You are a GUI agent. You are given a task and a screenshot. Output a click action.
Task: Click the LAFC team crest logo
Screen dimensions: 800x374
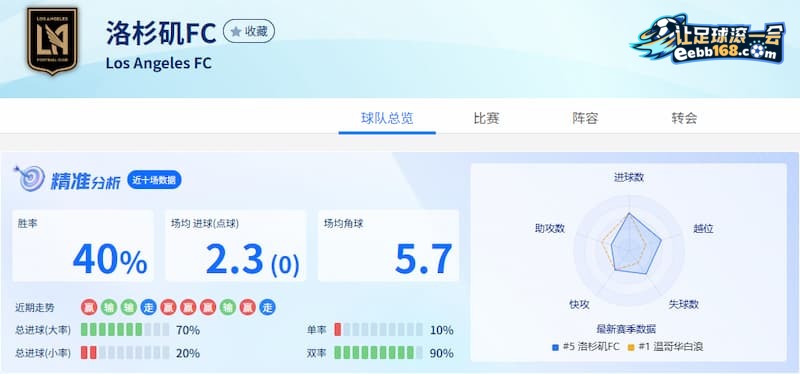[x=52, y=41]
